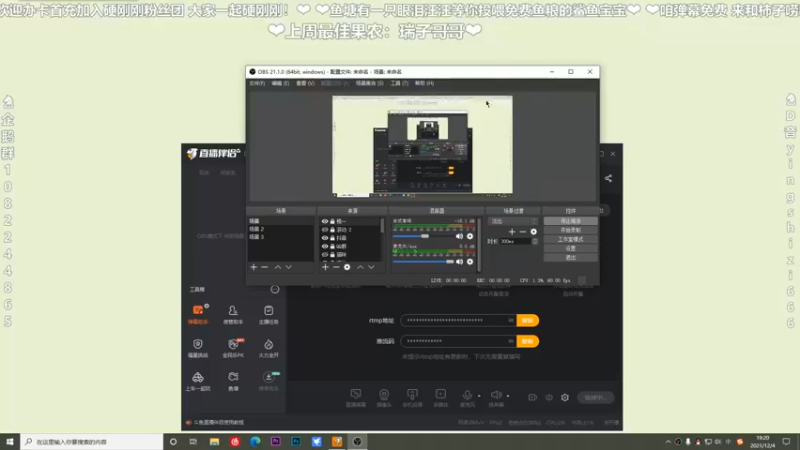
Task: Click the start recording button in the OBS controls
Action: [x=570, y=230]
